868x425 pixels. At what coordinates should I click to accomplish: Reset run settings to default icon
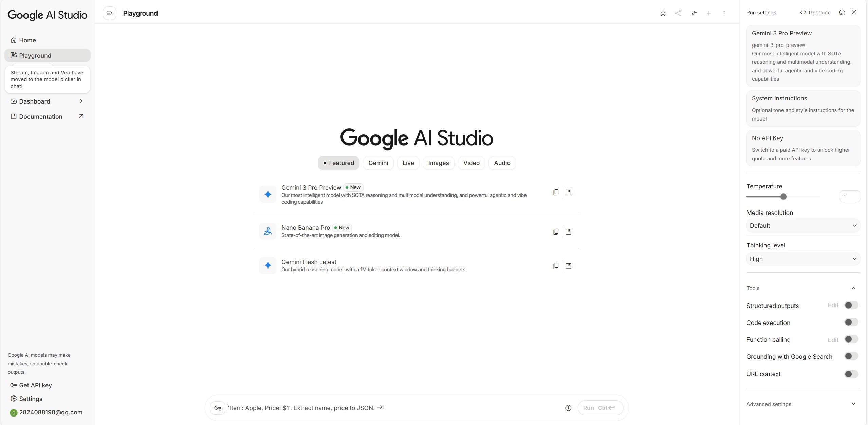click(842, 13)
